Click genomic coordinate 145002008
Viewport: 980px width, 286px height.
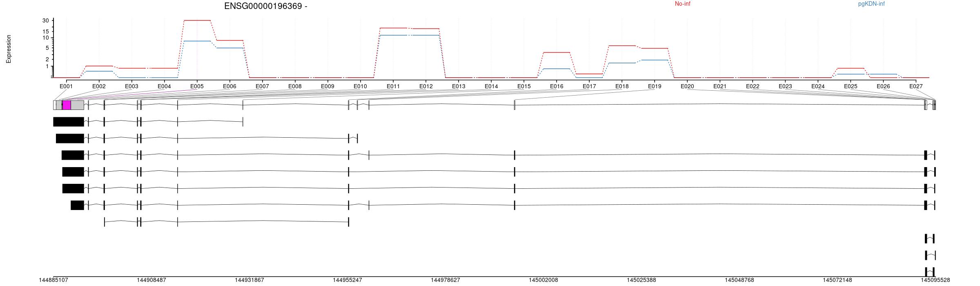[x=543, y=280]
